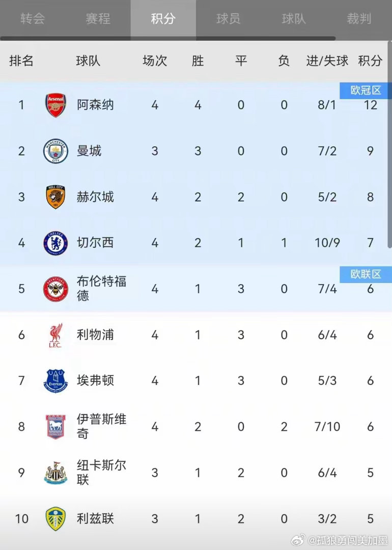Tap the 积分 column header
Image resolution: width=392 pixels, height=550 pixels.
tap(370, 61)
